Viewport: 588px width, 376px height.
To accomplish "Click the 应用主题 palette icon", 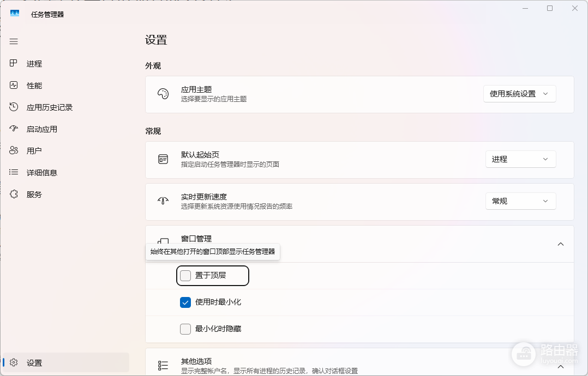I will coord(163,94).
